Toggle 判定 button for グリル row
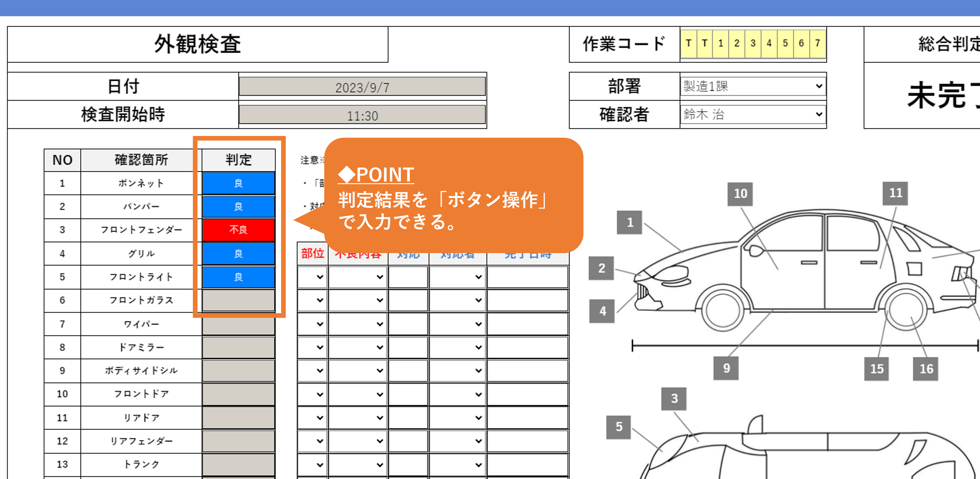Screen dimensions: 980x479 239,254
